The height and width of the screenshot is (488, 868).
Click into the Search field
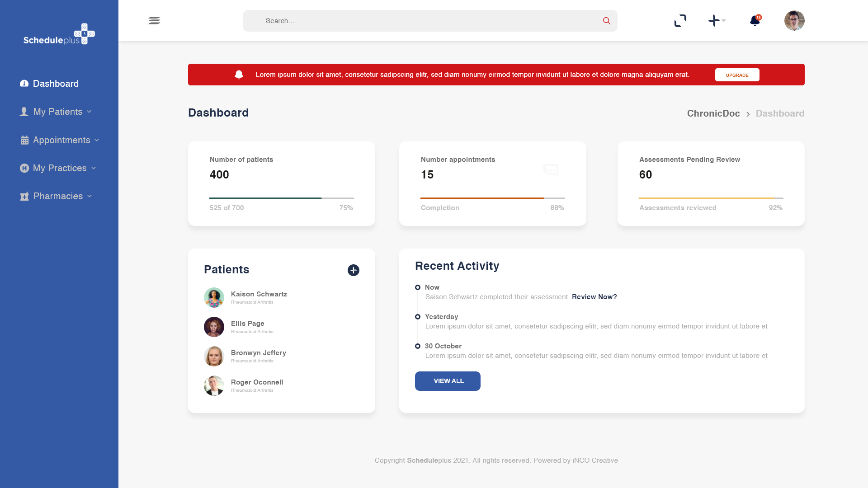point(425,21)
